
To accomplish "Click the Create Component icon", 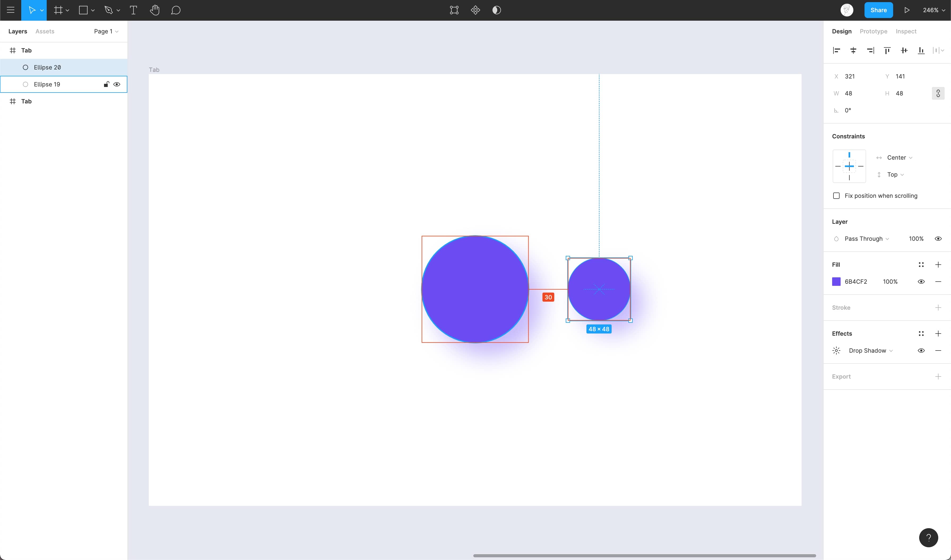I will (475, 10).
